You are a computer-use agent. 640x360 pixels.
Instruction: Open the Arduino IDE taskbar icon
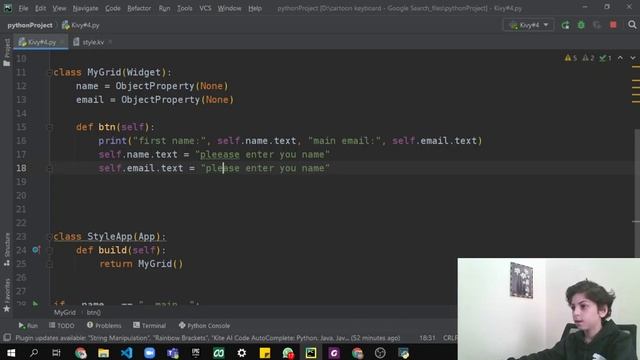pos(219,353)
